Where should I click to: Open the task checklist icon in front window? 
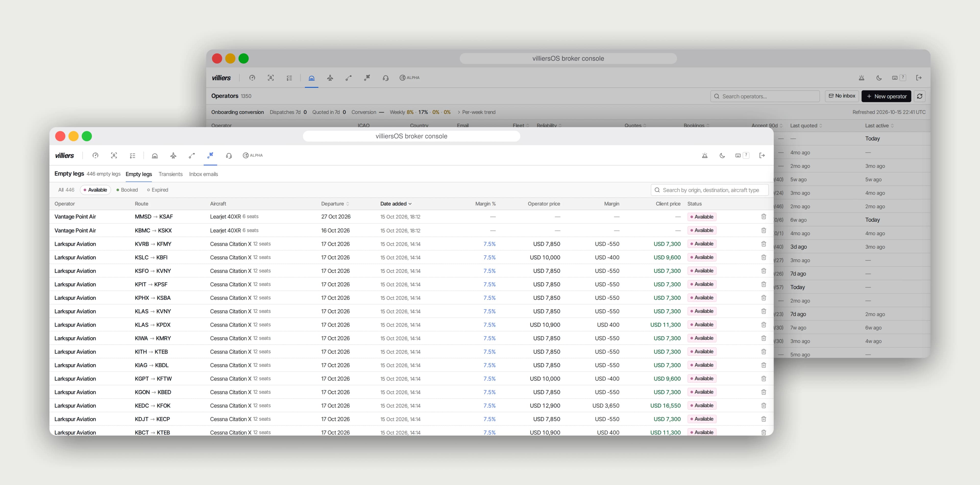point(132,155)
